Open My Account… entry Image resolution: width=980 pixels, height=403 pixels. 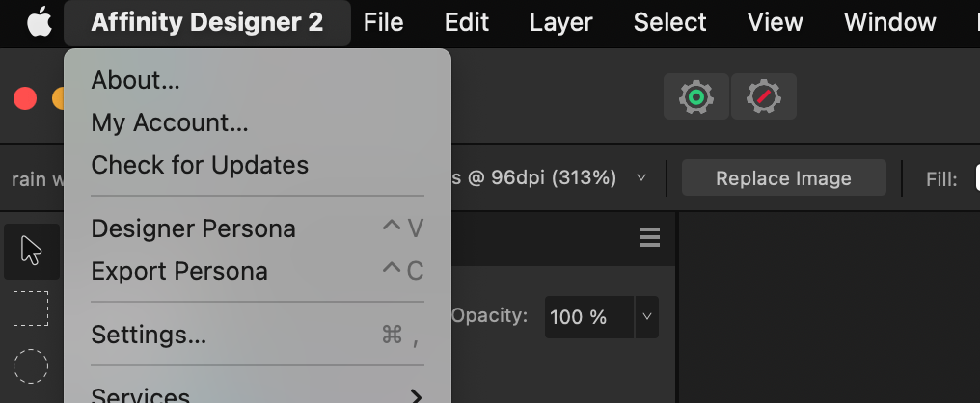(258, 122)
